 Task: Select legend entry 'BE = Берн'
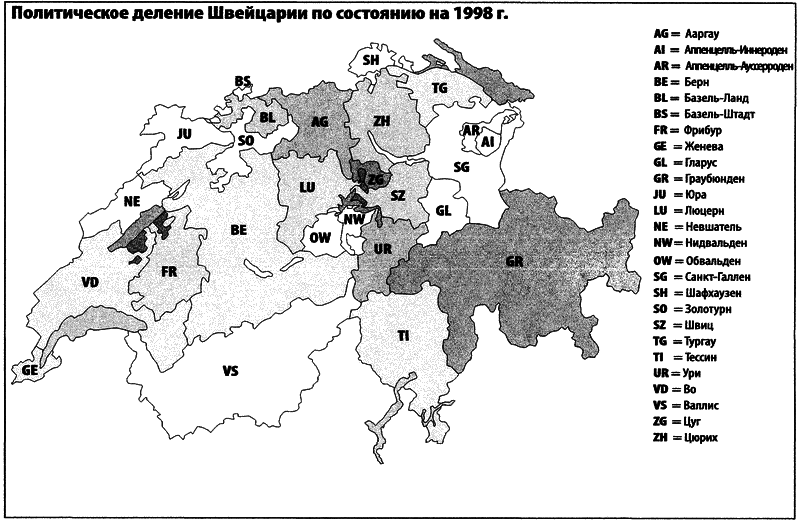pos(681,82)
